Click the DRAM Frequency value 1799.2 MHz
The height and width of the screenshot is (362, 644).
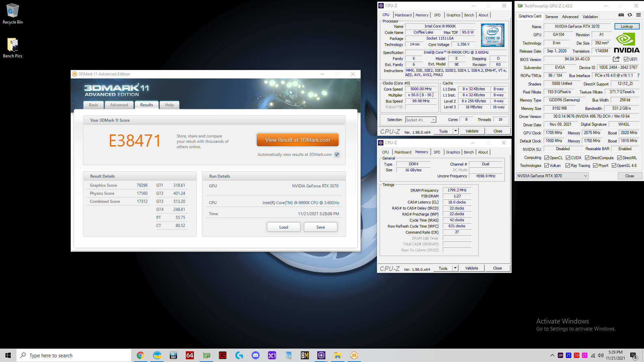point(457,190)
